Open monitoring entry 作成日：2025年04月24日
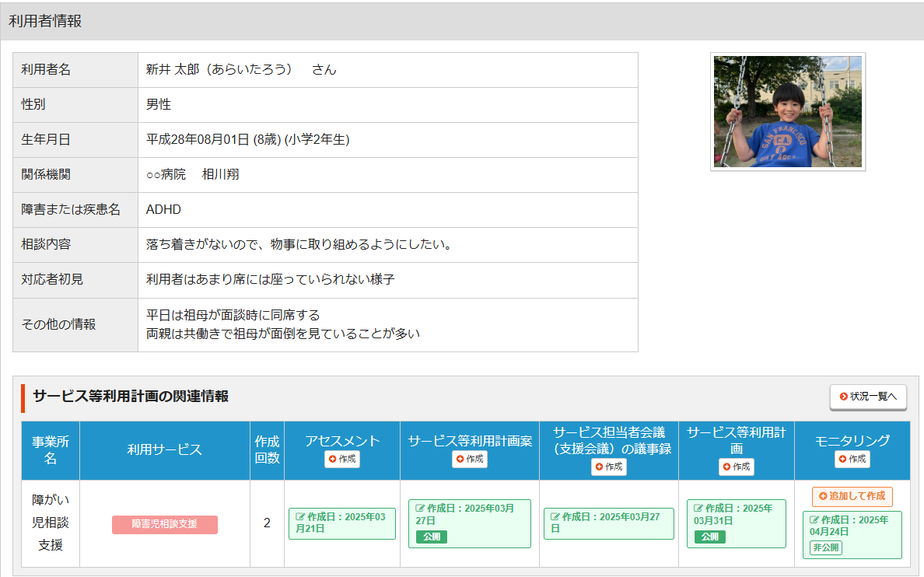 point(852,534)
